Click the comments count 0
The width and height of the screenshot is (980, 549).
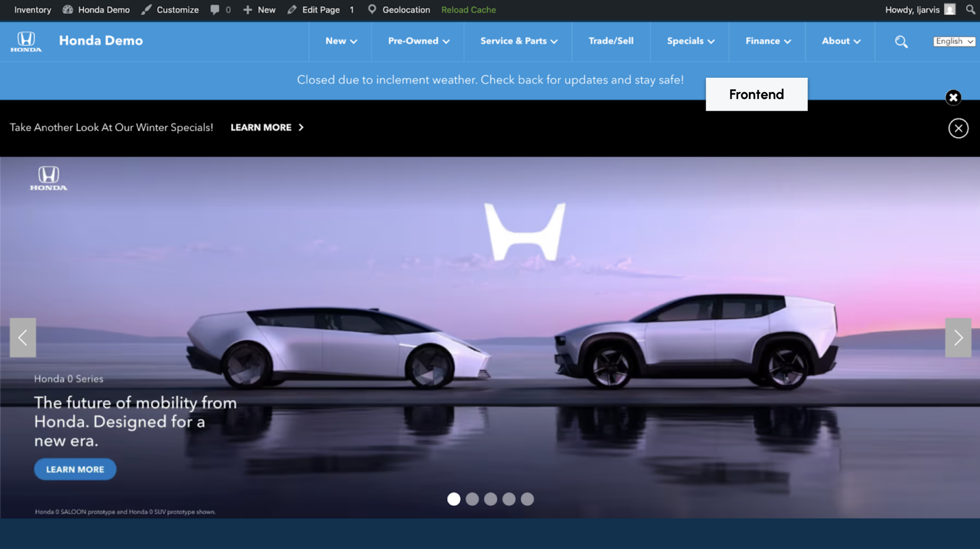(x=228, y=10)
